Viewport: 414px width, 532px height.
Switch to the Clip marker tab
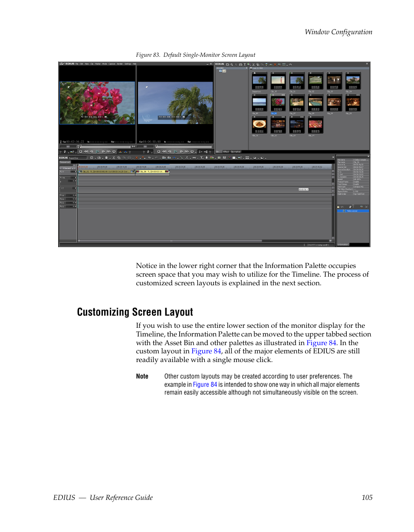[236, 152]
